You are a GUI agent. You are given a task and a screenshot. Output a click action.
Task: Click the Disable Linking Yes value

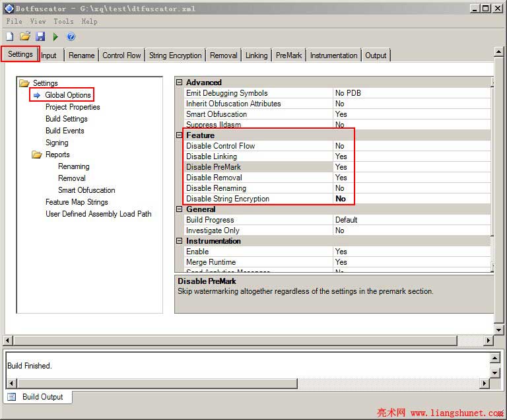412,157
